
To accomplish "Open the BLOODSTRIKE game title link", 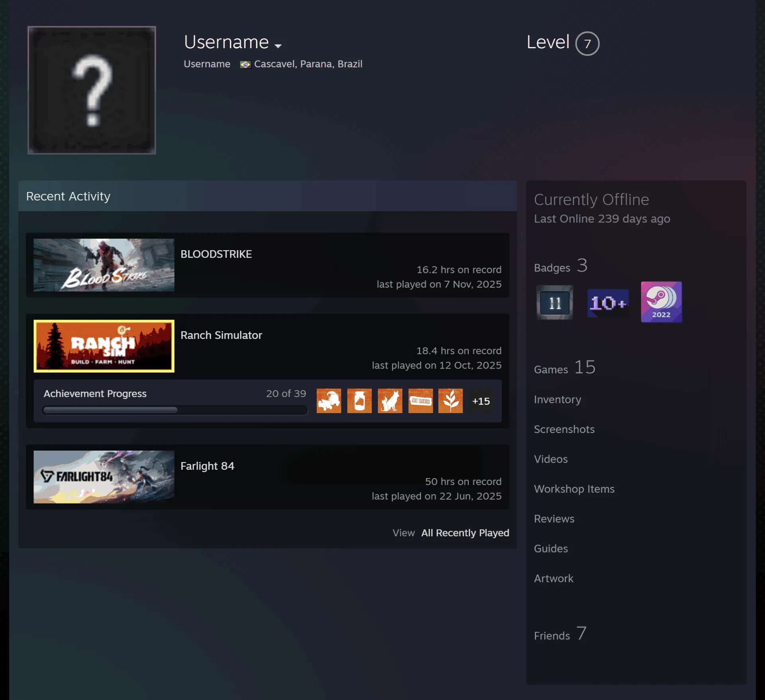I will point(216,254).
